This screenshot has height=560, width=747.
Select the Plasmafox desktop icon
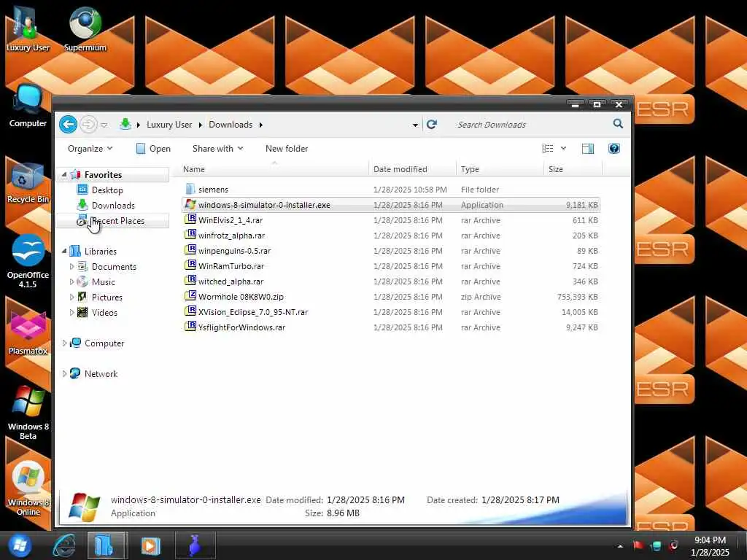click(x=28, y=333)
